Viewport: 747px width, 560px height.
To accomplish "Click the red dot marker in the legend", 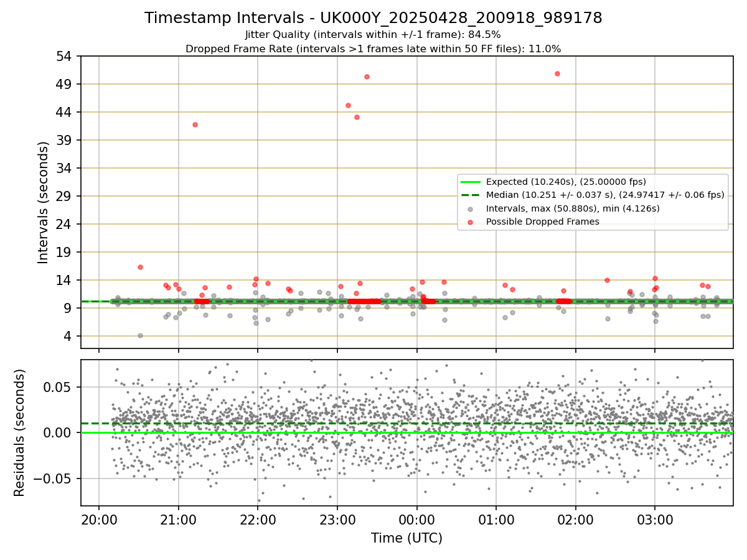I will [471, 222].
